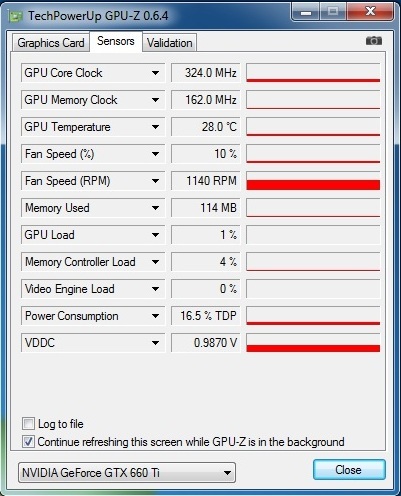This screenshot has width=401, height=496.
Task: Click the Close button
Action: tap(349, 470)
